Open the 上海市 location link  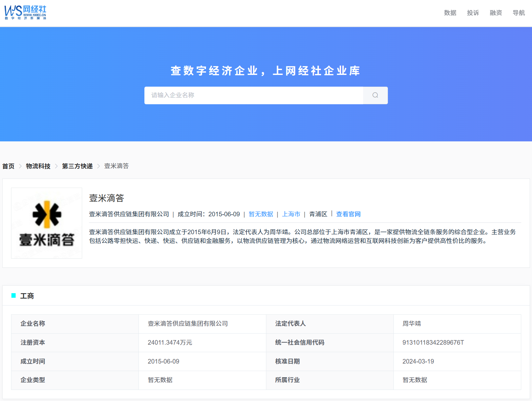click(291, 214)
